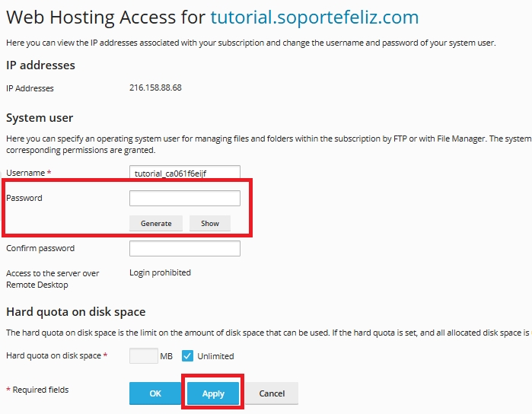Click the Password field label

click(24, 198)
